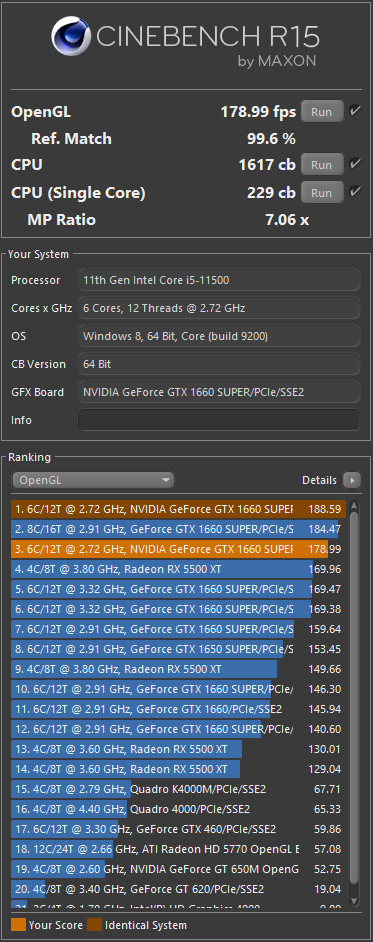Select ranking entry 20 GeForce GT 620

[x=178, y=889]
